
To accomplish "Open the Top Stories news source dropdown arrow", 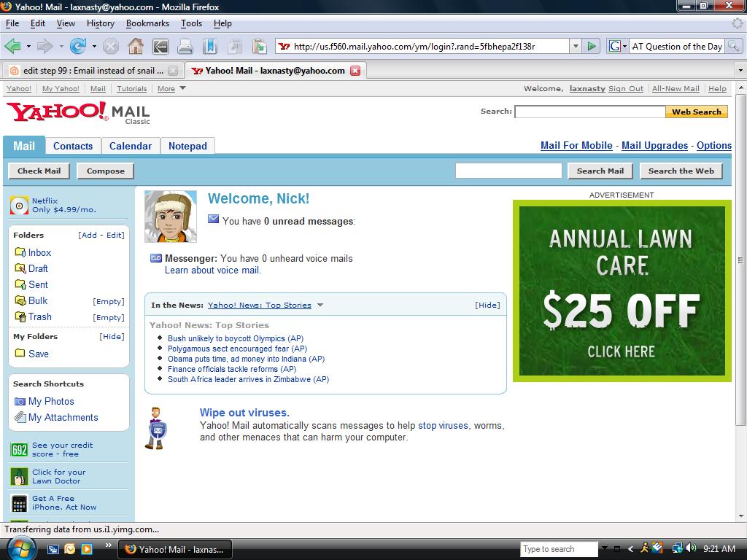I will pyautogui.click(x=320, y=306).
